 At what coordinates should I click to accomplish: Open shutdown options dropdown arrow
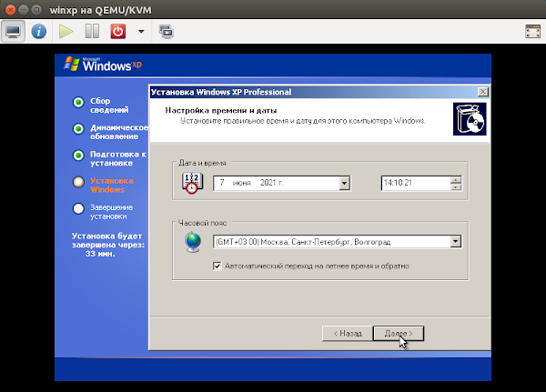(141, 32)
